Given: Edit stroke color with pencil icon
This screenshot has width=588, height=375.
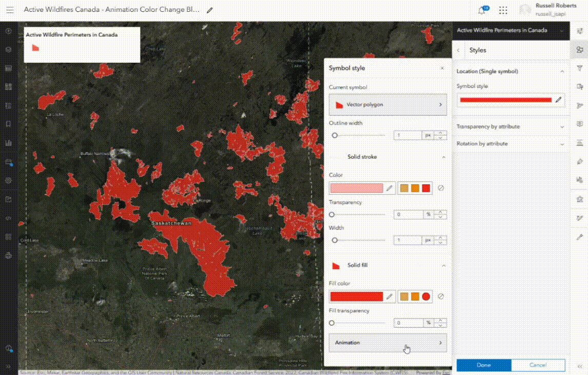Looking at the screenshot, I should [x=389, y=188].
